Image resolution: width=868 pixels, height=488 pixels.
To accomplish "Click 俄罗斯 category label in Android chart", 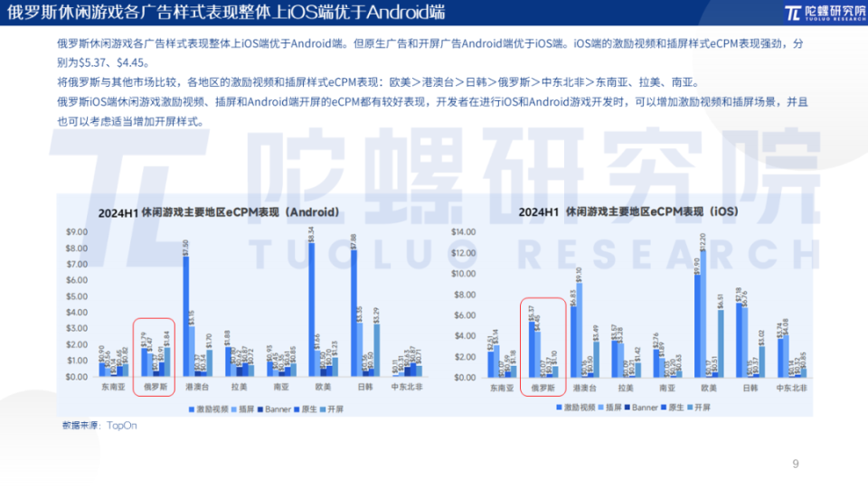I will point(155,387).
